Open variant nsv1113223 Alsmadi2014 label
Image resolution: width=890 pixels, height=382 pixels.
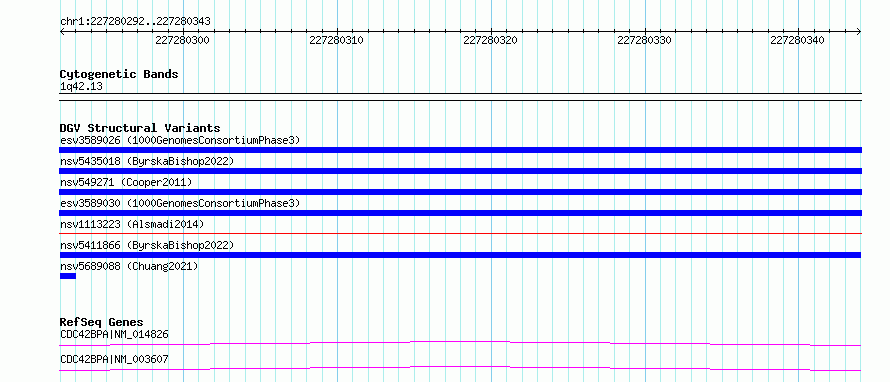(x=132, y=224)
